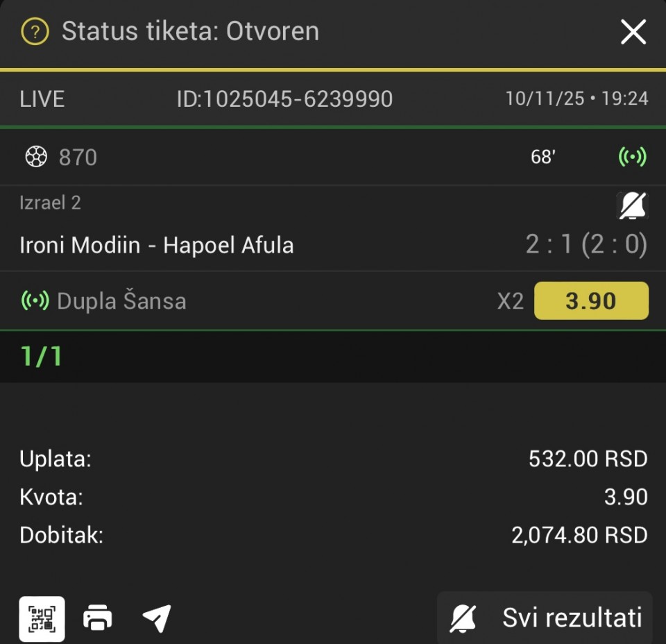Click the Dupla Šansa market label

click(121, 300)
